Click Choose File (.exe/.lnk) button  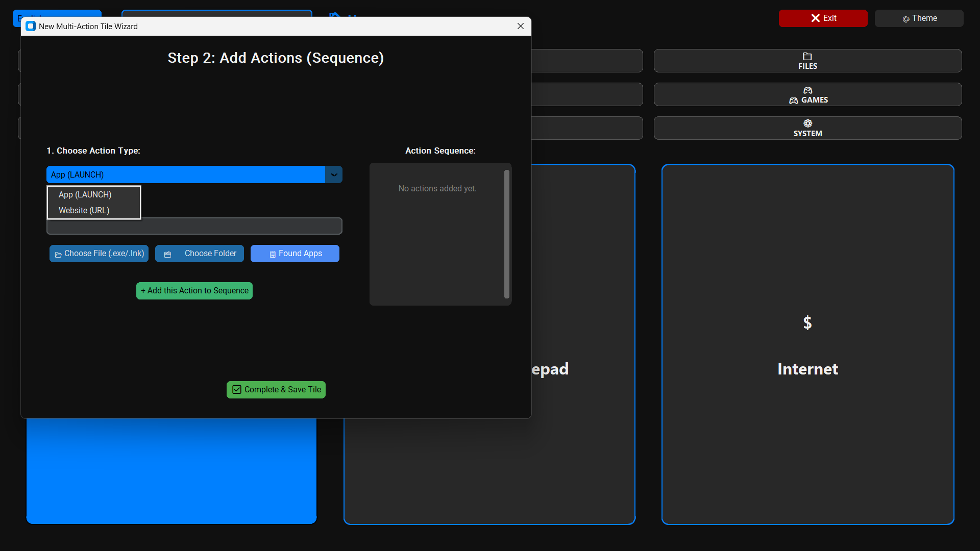99,254
